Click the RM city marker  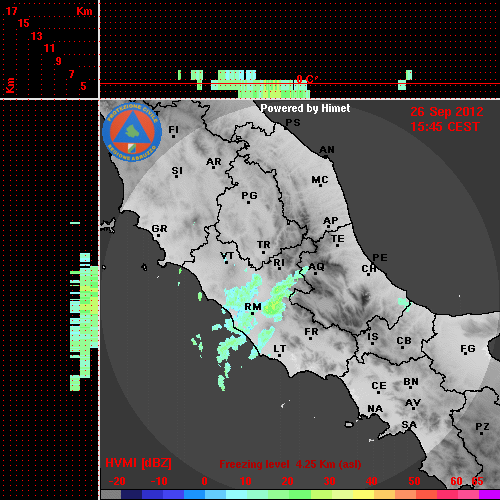click(252, 313)
